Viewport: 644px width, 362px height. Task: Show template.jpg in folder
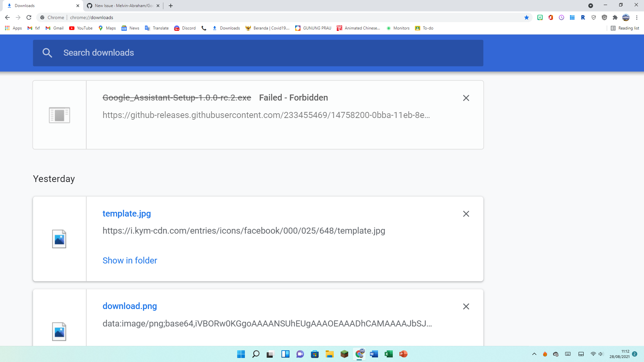point(130,260)
